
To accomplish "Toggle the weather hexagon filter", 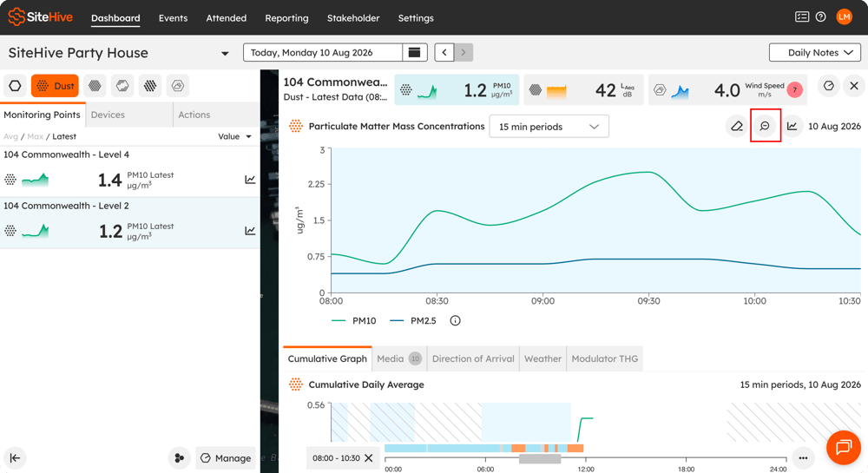I will click(177, 86).
